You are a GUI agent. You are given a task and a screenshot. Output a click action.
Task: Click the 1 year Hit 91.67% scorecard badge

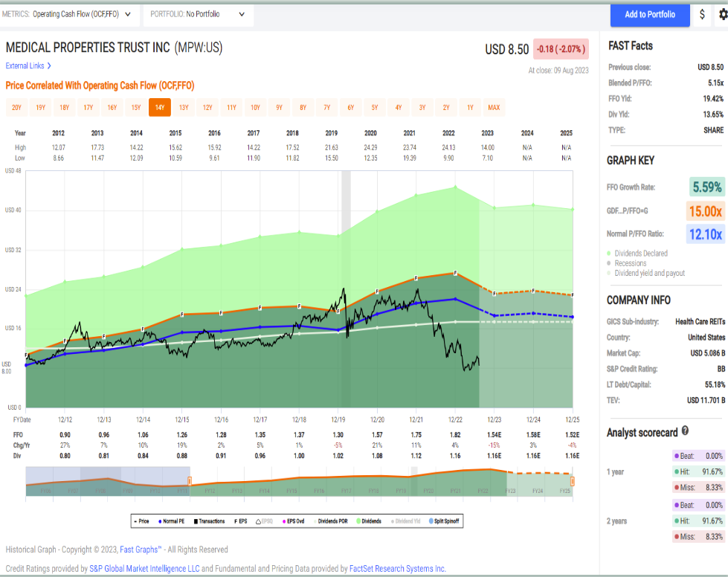(698, 471)
